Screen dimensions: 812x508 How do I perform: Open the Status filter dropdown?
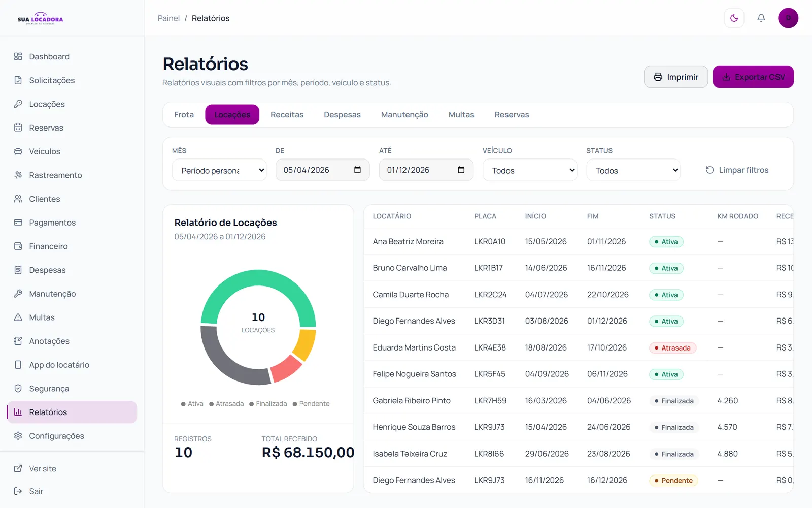633,170
